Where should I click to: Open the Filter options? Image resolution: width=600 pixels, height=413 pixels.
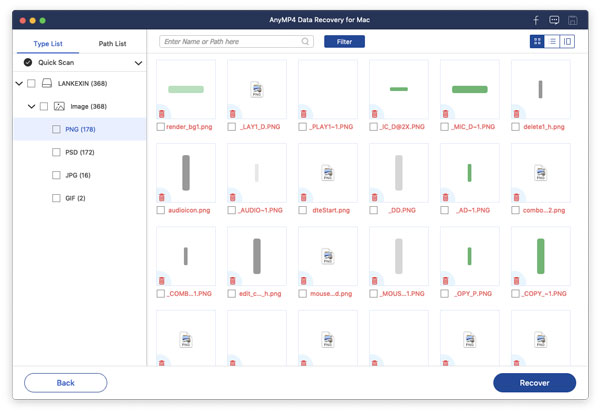pyautogui.click(x=344, y=41)
